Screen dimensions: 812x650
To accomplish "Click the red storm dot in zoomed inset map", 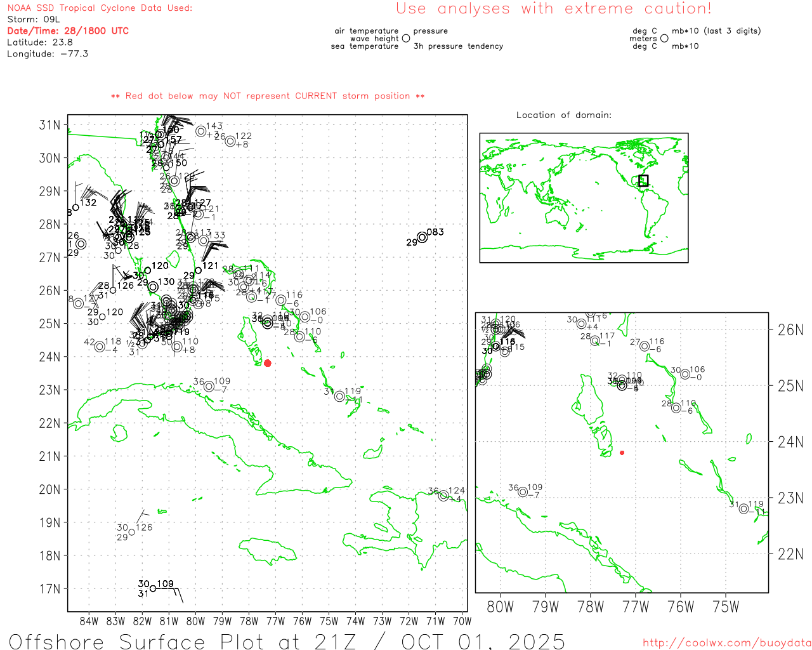I will pos(622,453).
